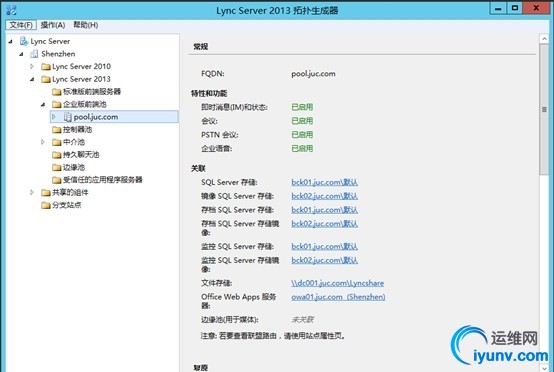This screenshot has width=554, height=372.
Task: Select 标准版前端服务器 label in tree
Action: 92,92
